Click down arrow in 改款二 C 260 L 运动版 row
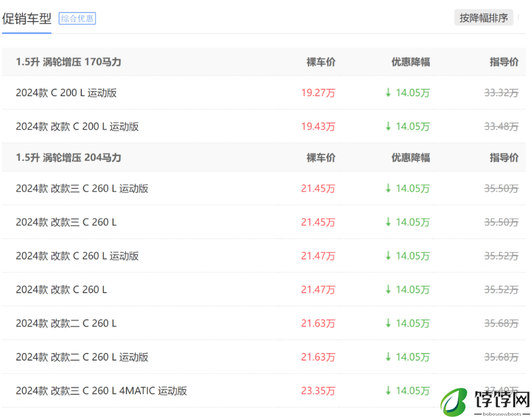The image size is (532, 417). (x=388, y=357)
